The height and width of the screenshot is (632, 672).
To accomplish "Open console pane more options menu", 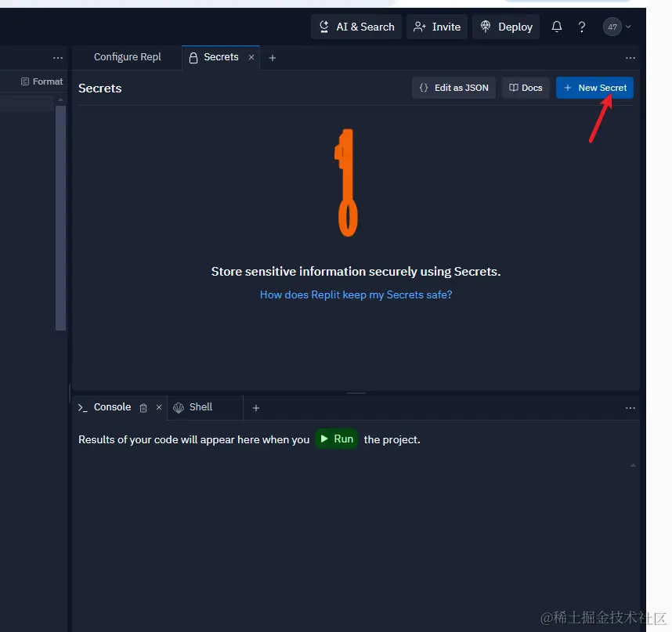I will (x=630, y=408).
